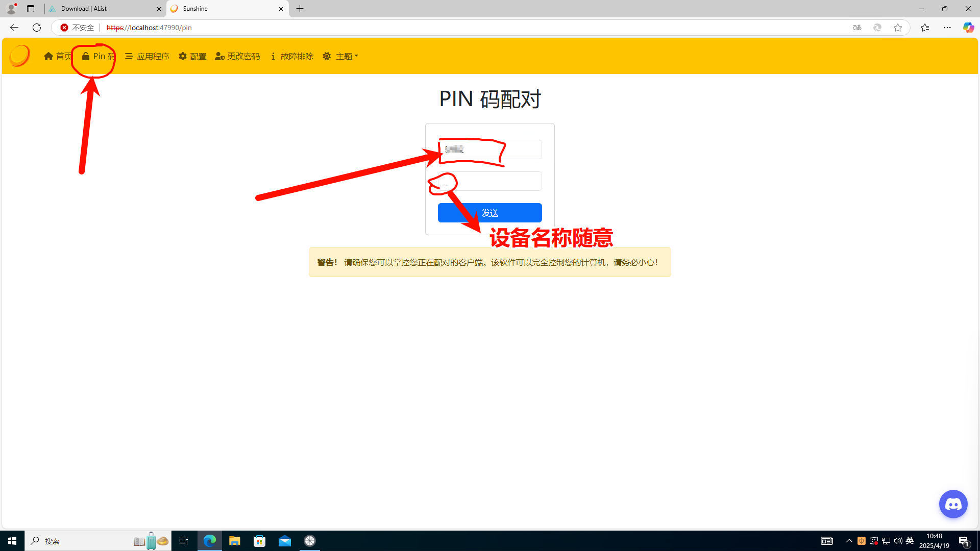This screenshot has width=980, height=551.
Task: Show hidden system tray icons chevron
Action: (x=849, y=541)
